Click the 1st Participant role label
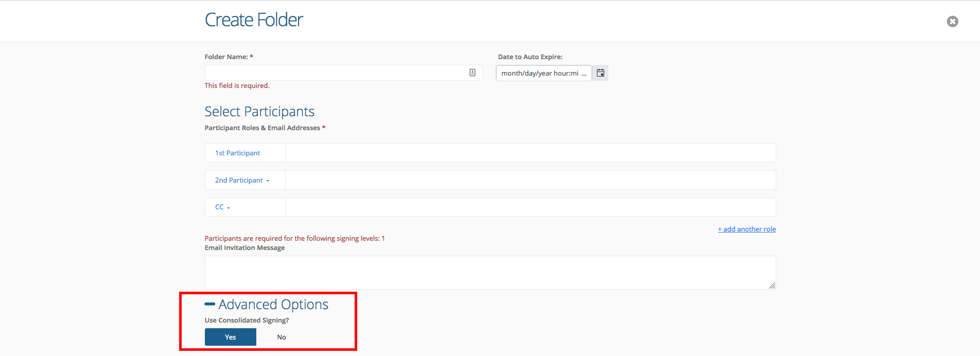Screen dimensions: 980x356 [237, 153]
